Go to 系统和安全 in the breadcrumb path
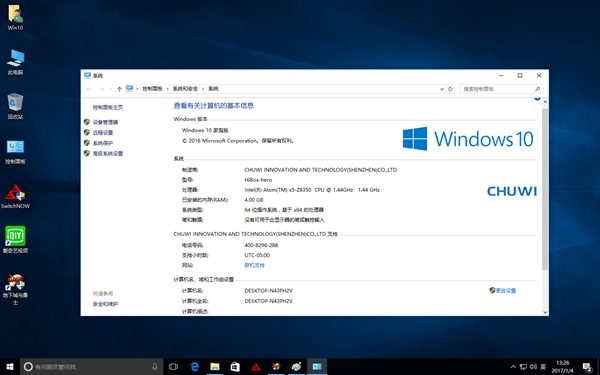The image size is (600, 375). [185, 89]
